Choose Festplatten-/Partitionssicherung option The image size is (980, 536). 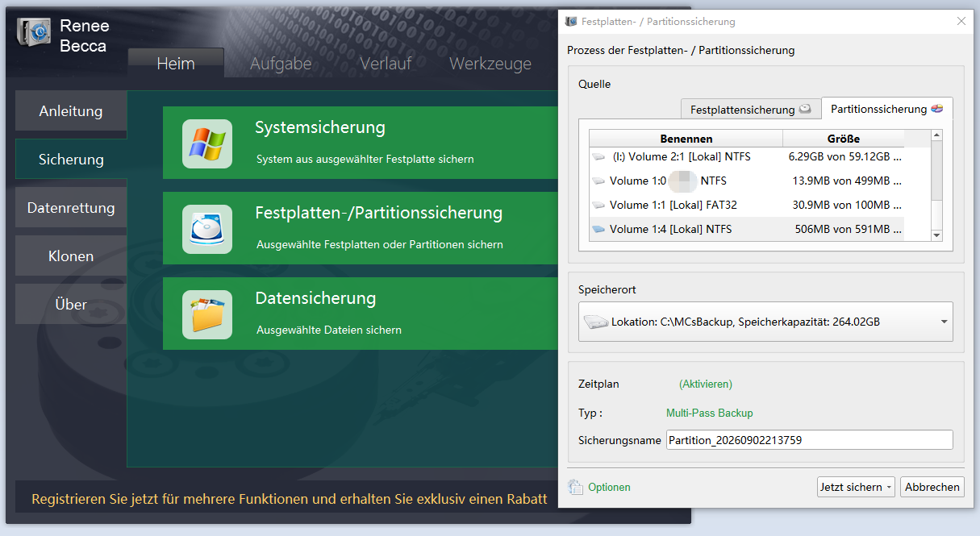tap(361, 228)
